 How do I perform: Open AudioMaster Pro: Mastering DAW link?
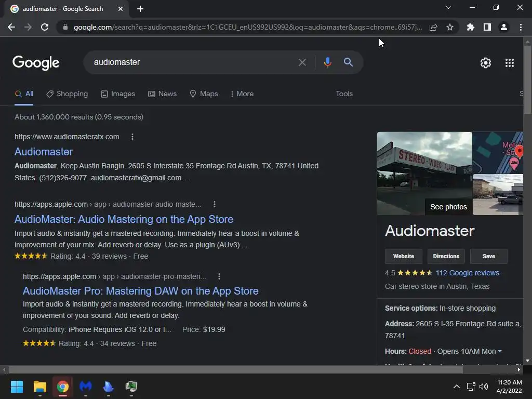[140, 291]
